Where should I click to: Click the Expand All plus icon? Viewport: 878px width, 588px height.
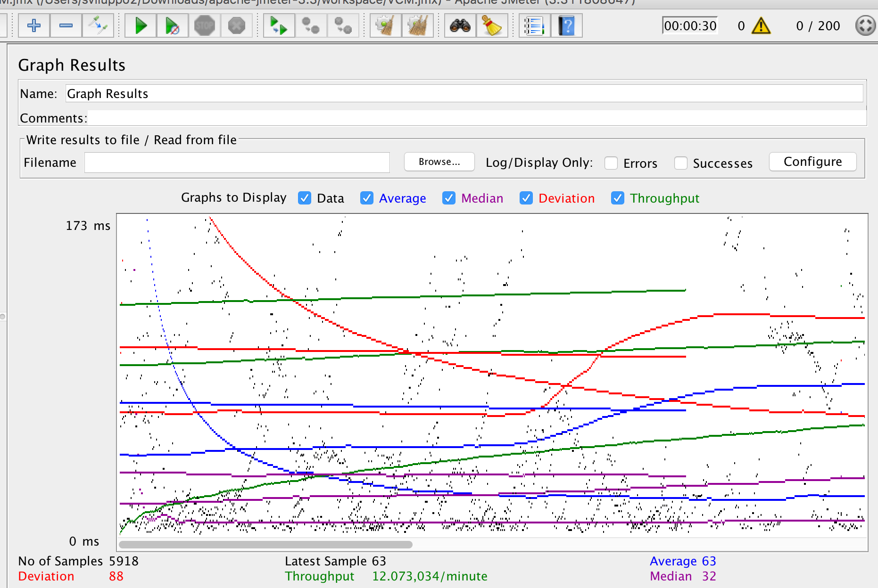click(34, 25)
